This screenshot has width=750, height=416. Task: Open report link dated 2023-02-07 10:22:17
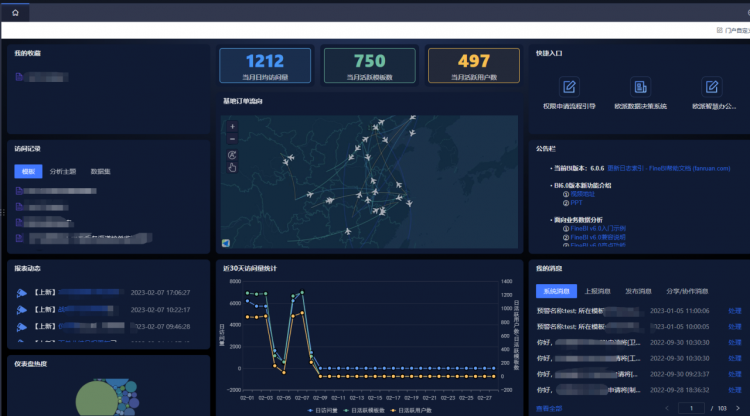pos(86,309)
